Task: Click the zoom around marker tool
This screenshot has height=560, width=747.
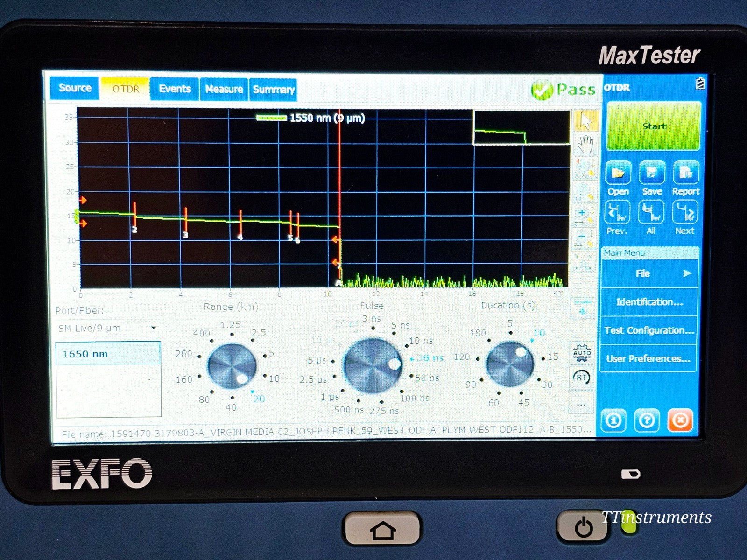Action: coord(585,168)
